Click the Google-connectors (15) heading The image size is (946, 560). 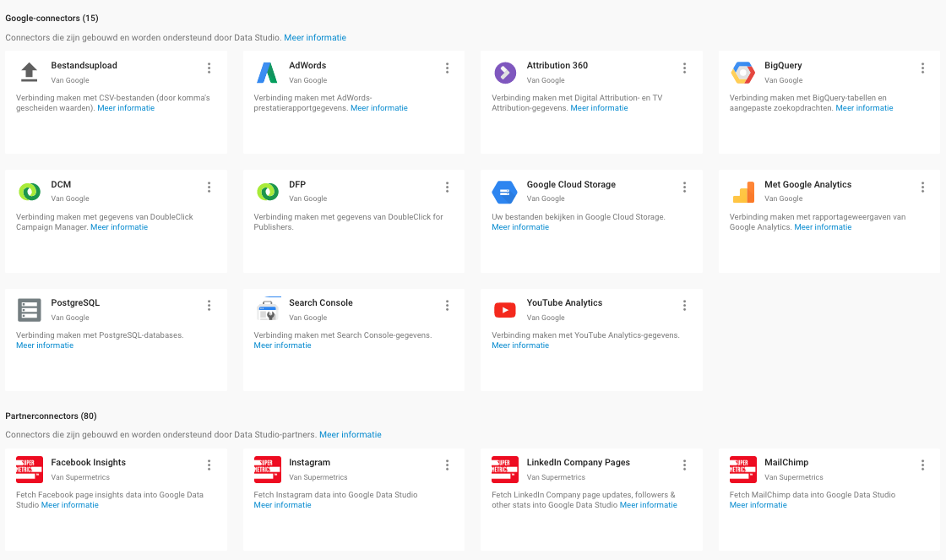pyautogui.click(x=52, y=18)
